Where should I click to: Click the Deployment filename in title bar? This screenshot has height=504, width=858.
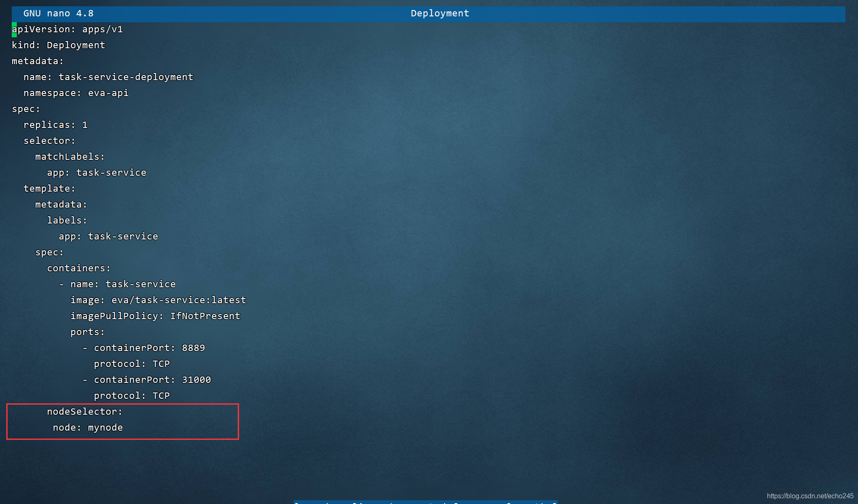point(439,13)
